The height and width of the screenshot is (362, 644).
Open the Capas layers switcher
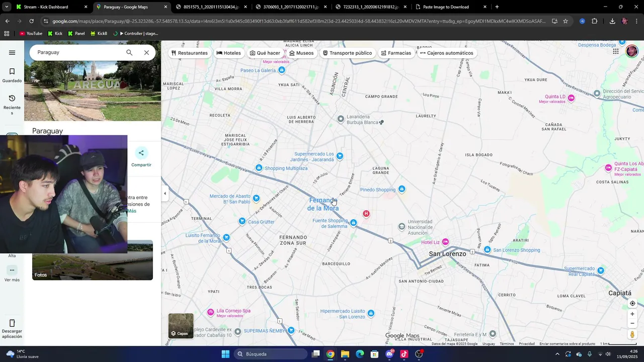(x=181, y=326)
